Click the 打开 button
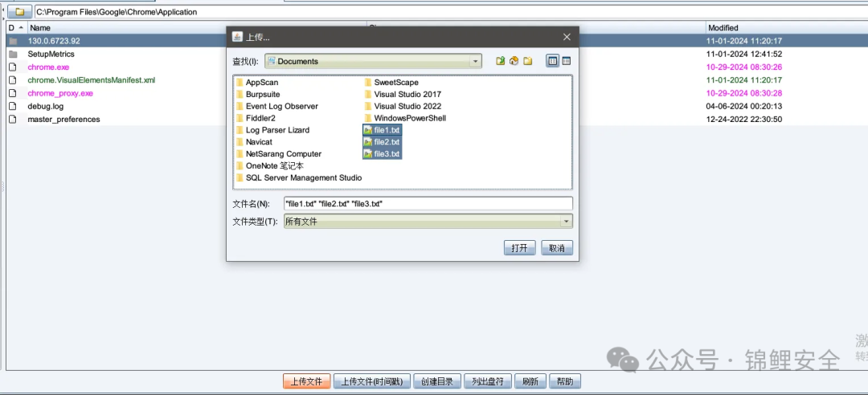 [519, 248]
